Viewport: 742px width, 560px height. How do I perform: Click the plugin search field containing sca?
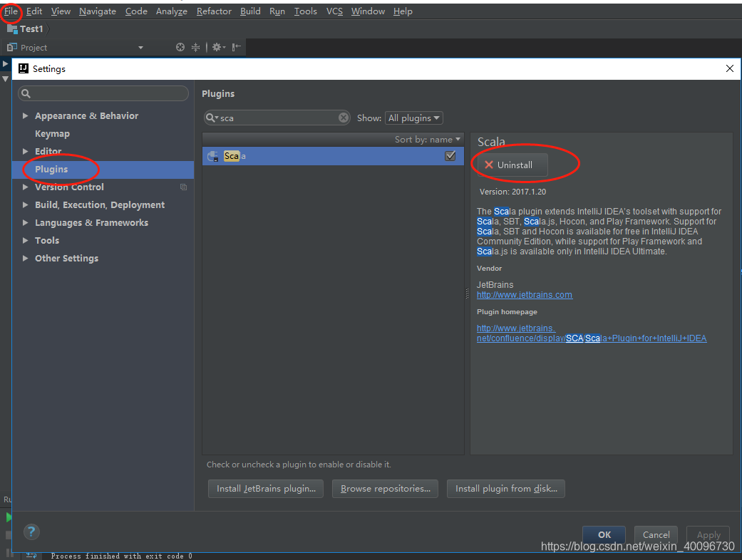[x=278, y=118]
